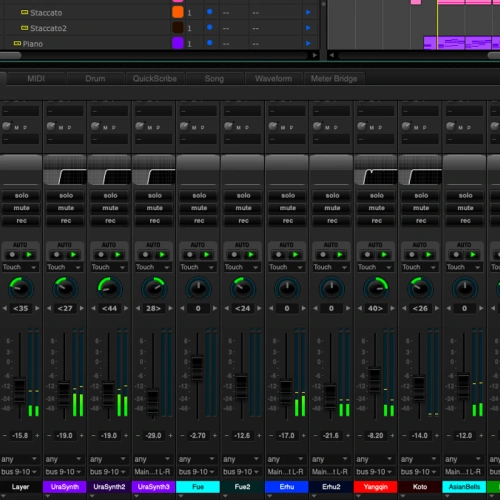The height and width of the screenshot is (500, 500).
Task: Open Layer channel output bus 9-10 dropdown
Action: point(19,472)
